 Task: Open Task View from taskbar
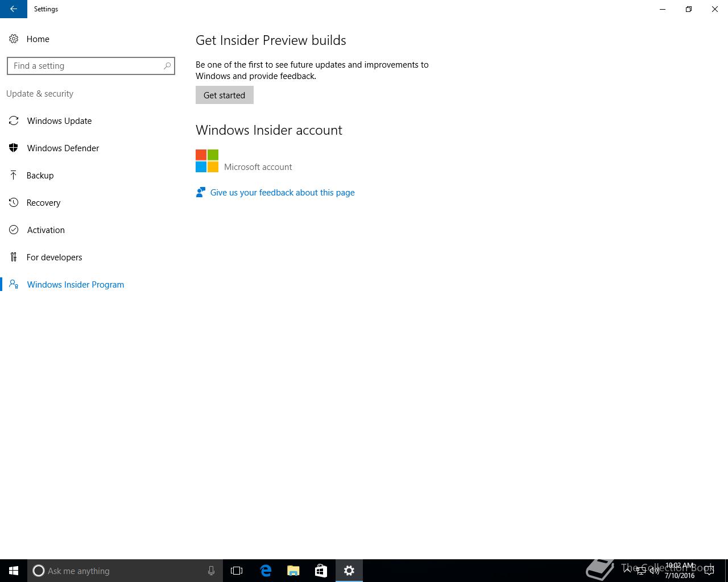[237, 571]
